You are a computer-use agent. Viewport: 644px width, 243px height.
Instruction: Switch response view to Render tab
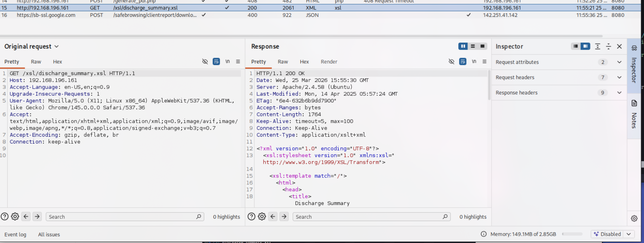329,62
